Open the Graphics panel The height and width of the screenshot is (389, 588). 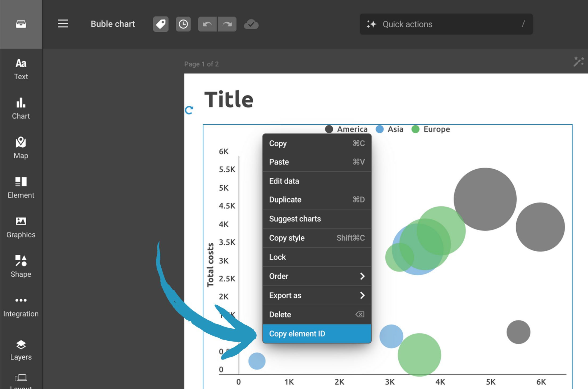[x=21, y=226]
